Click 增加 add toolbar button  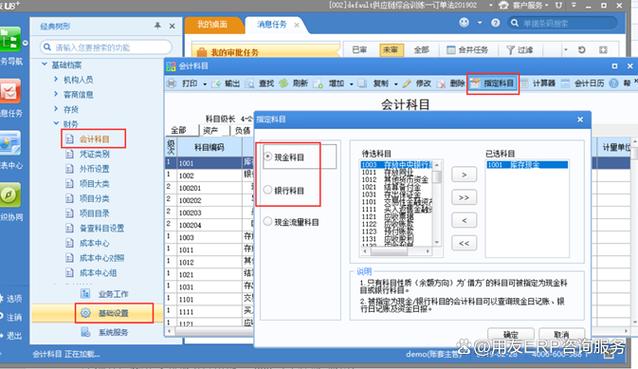(331, 83)
